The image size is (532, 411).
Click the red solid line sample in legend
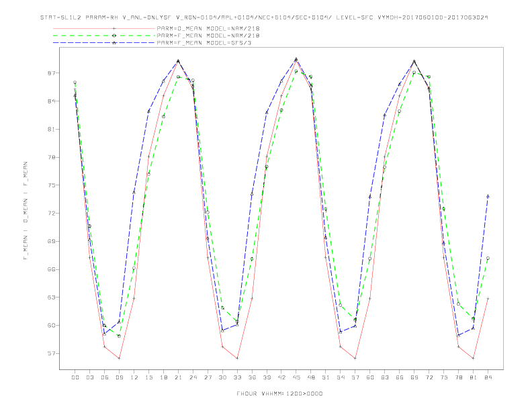coord(104,28)
